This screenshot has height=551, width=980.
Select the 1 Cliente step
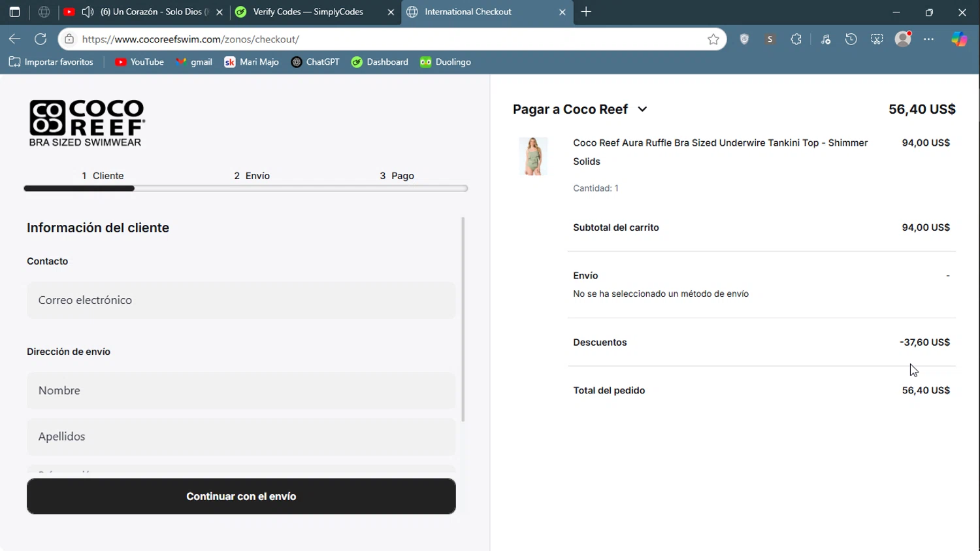point(103,176)
